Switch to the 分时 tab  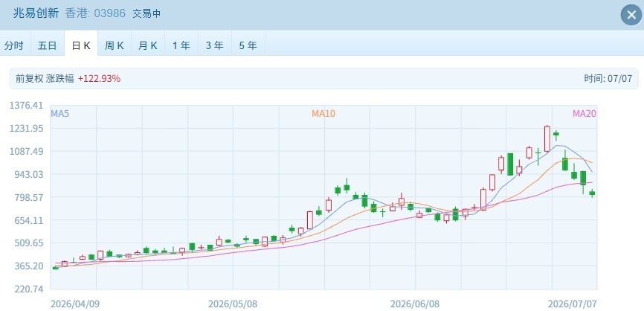click(14, 45)
